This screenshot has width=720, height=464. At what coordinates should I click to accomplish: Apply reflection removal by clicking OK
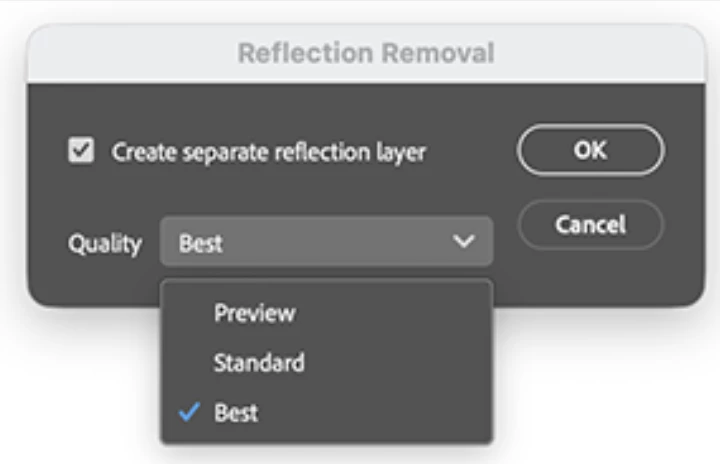coord(591,150)
